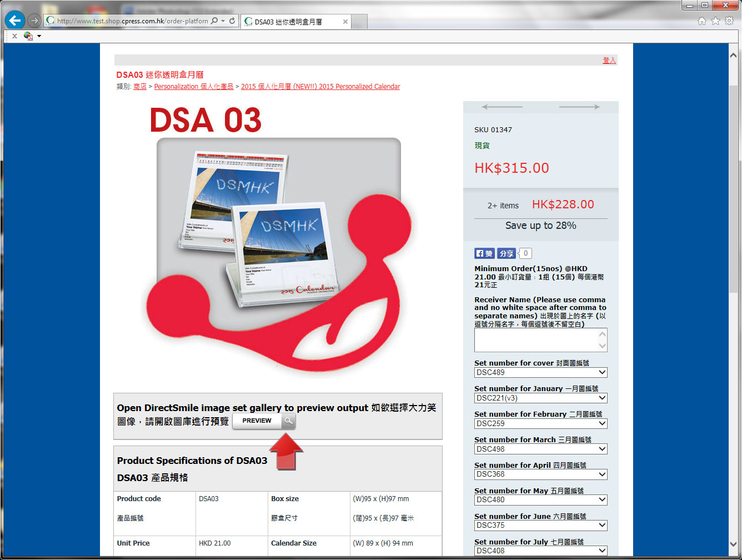Screen dimensions: 742x560
Task: Go to previous product with left arrow
Action: pos(502,107)
